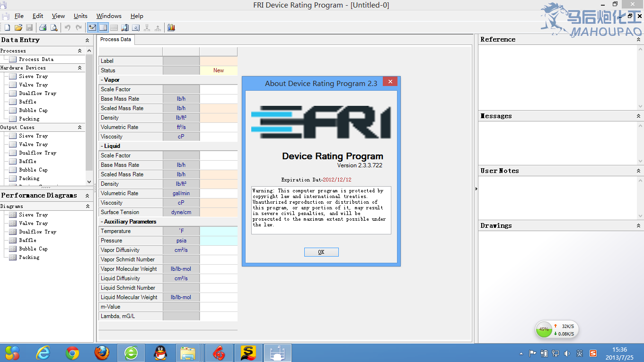Click the grayed grid layout toolbar icon
The height and width of the screenshot is (362, 644).
tap(114, 28)
